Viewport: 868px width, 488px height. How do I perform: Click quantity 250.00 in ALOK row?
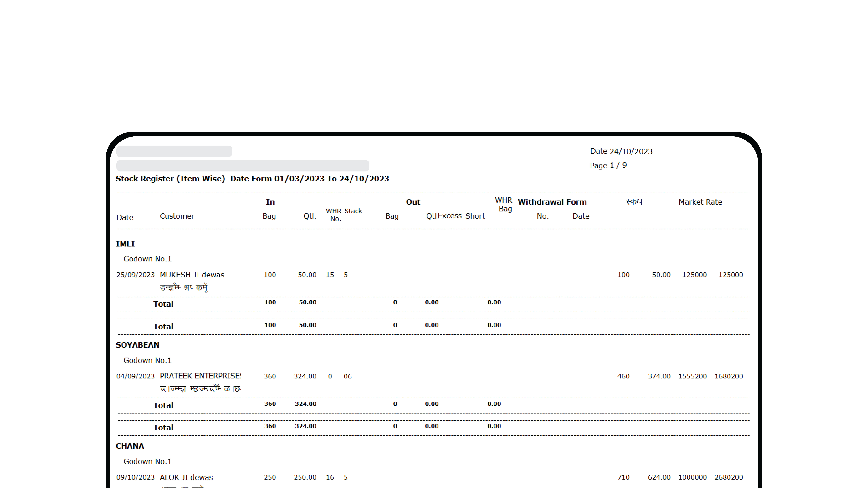[x=305, y=477]
